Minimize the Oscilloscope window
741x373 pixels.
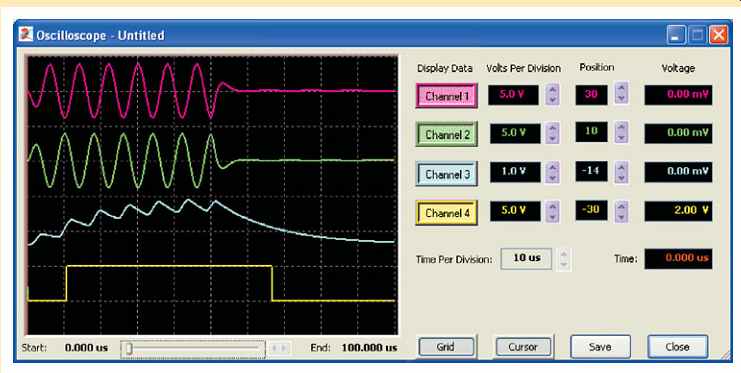(676, 36)
